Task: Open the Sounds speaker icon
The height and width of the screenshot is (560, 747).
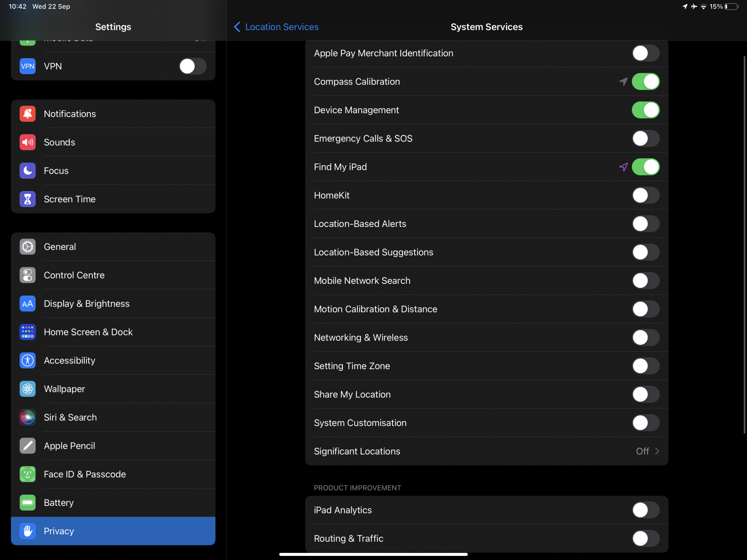Action: (28, 142)
